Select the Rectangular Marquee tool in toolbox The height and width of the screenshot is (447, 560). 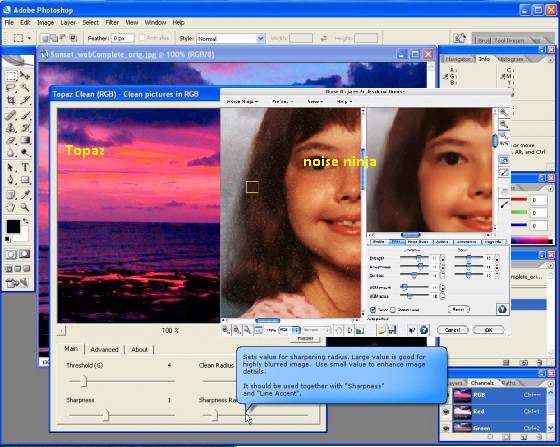(11, 76)
